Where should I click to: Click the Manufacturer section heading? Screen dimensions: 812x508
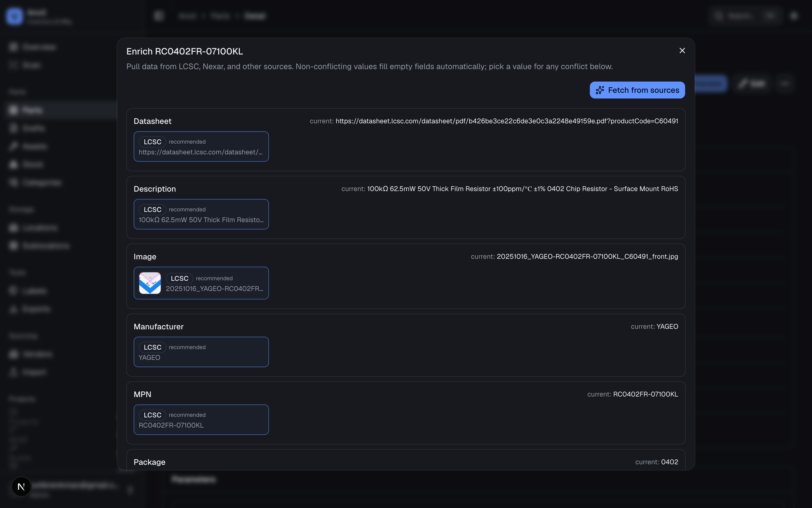[158, 327]
